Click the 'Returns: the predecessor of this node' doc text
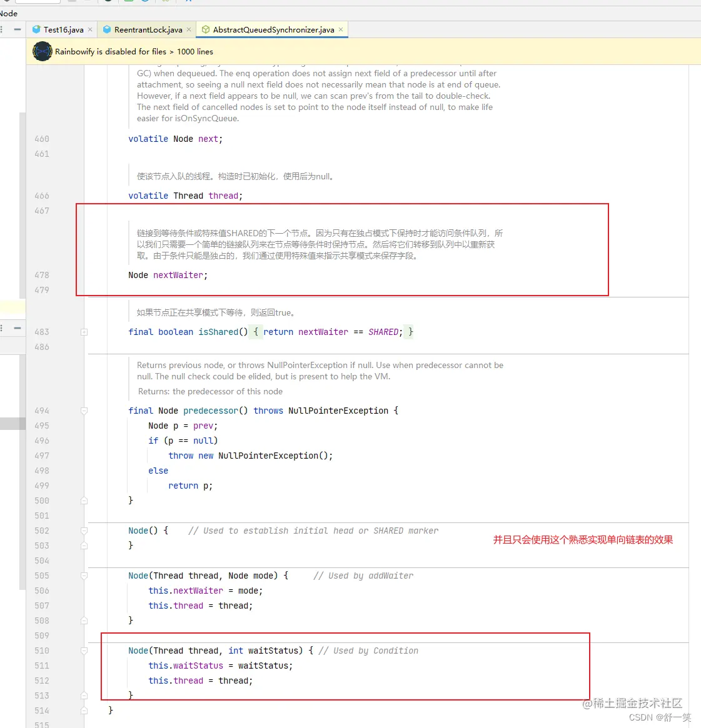 point(210,391)
